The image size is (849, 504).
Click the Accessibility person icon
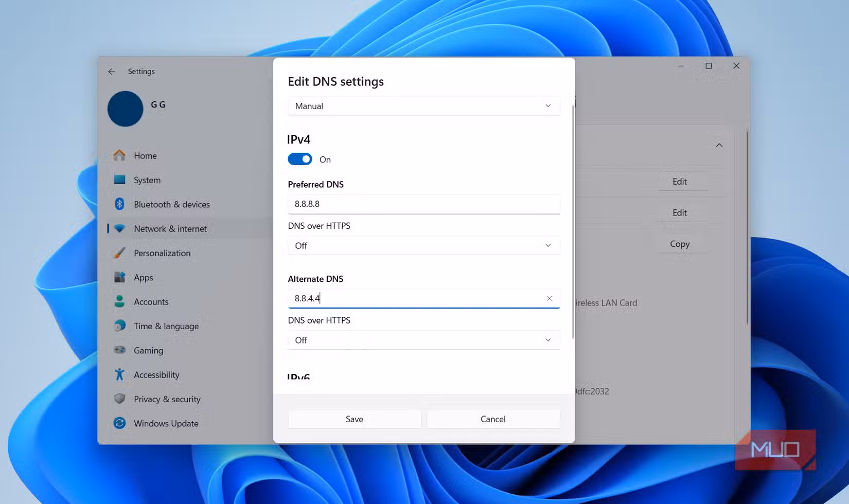[x=119, y=374]
